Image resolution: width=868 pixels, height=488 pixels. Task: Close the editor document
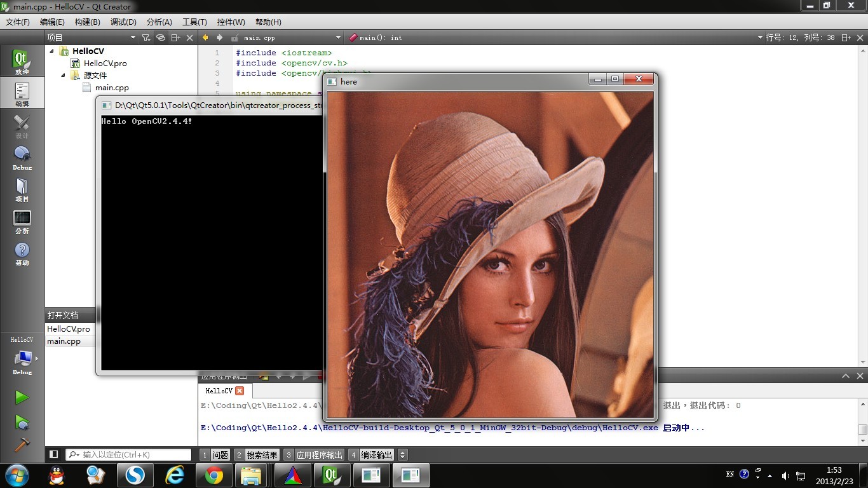pyautogui.click(x=860, y=37)
